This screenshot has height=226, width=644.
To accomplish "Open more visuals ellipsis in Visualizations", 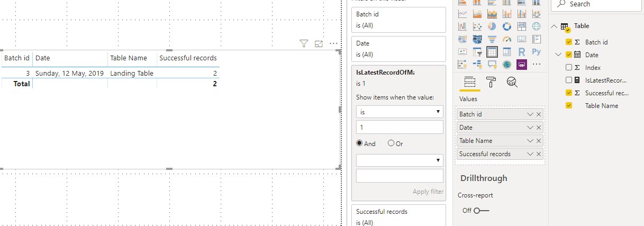I will pyautogui.click(x=537, y=64).
